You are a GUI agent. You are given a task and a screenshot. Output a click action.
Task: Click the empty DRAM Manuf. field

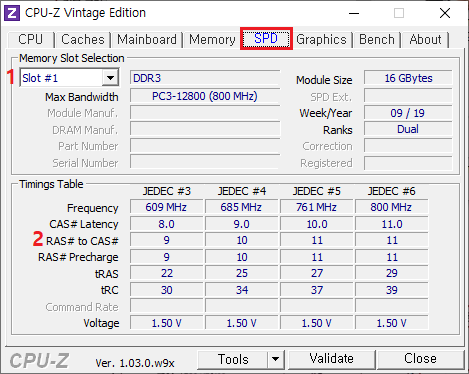pos(205,129)
